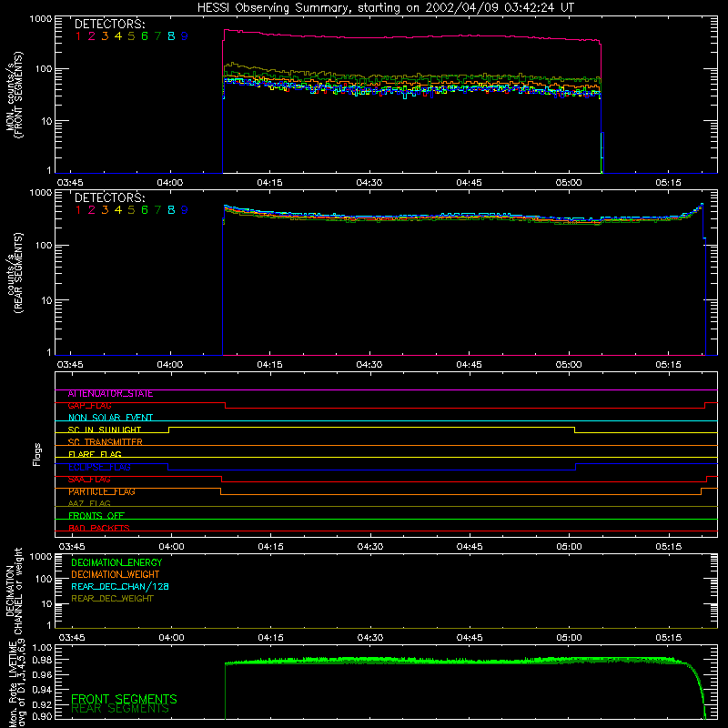The width and height of the screenshot is (728, 728).
Task: Click detector 1 in front segments legend
Action: [x=78, y=36]
